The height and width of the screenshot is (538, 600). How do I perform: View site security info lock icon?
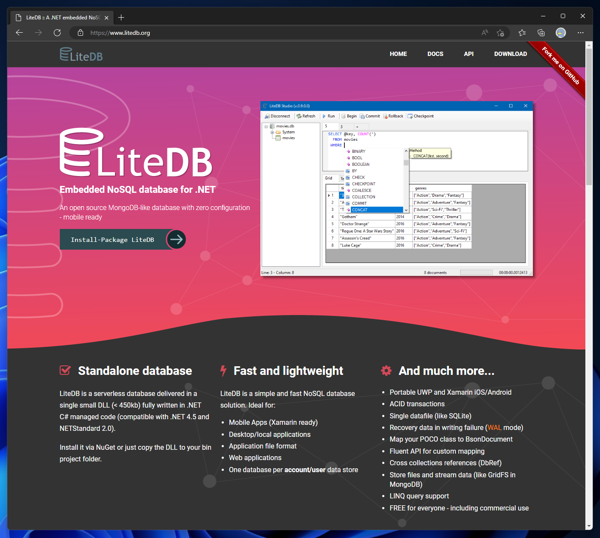click(x=80, y=33)
